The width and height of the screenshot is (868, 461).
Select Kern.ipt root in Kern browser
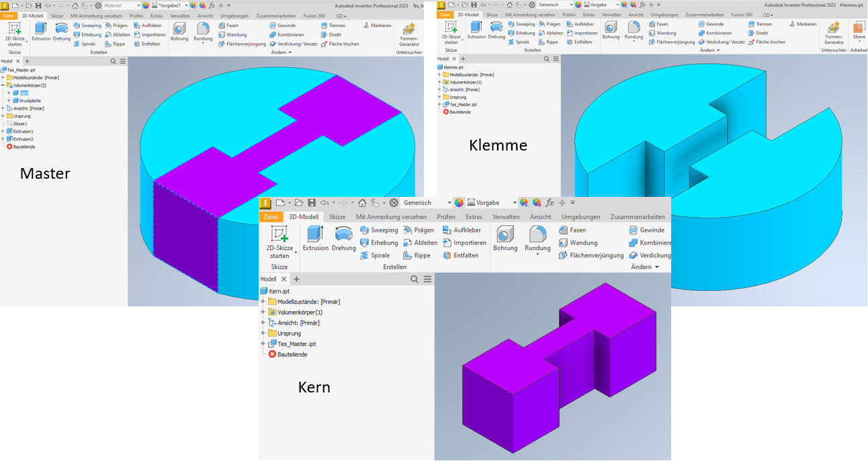[275, 291]
